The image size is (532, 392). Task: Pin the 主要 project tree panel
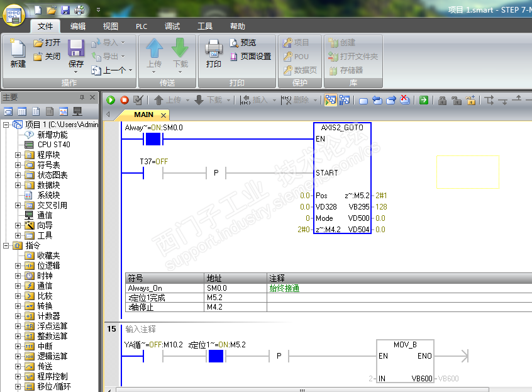pos(82,98)
